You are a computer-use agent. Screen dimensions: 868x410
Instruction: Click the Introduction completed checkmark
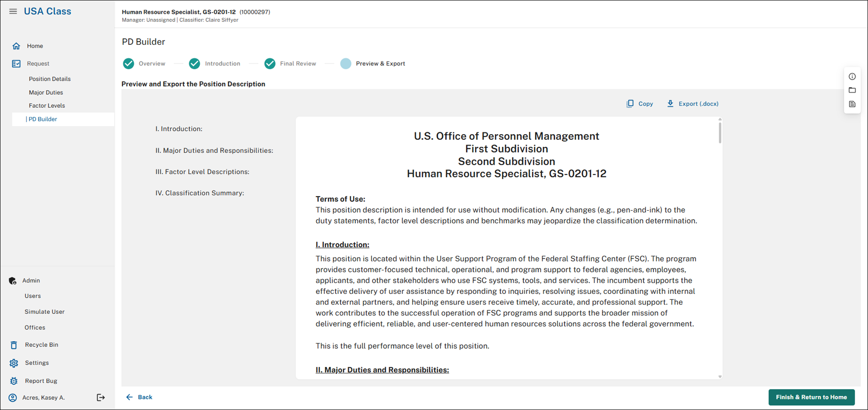(194, 64)
